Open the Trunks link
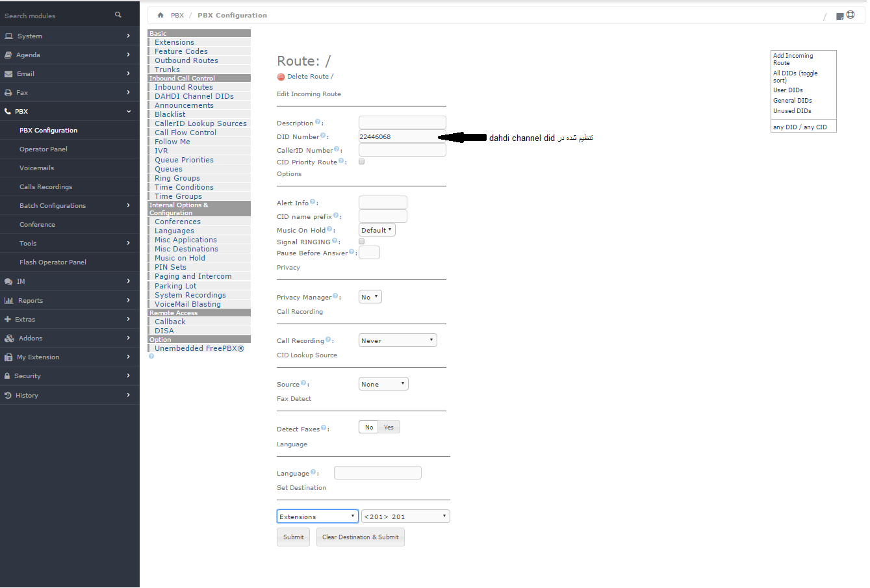870x588 pixels. tap(168, 70)
